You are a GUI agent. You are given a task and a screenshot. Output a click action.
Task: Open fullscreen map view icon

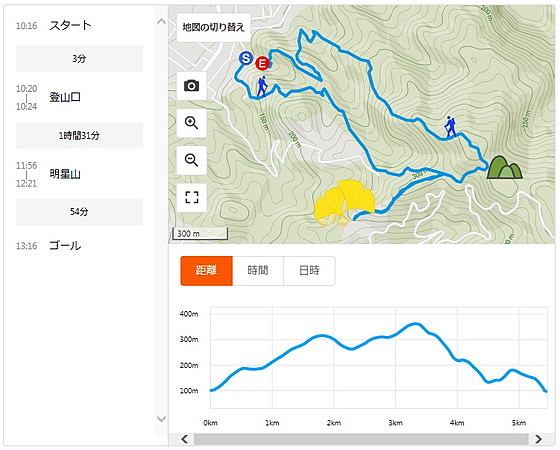[x=192, y=197]
